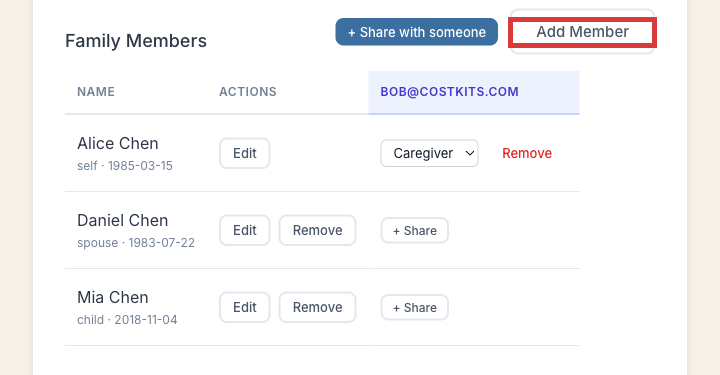
Task: Remove bob@costkits.com access to Alice Chen
Action: pos(527,153)
